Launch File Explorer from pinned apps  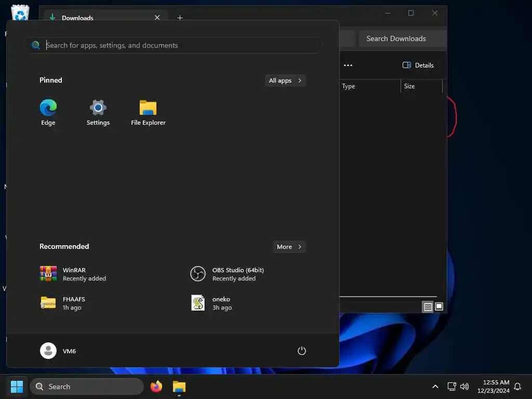point(148,113)
